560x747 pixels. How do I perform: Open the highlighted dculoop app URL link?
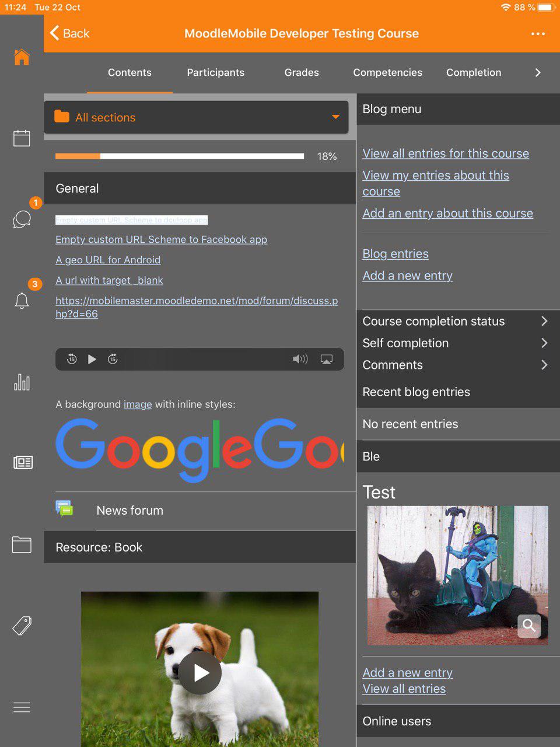(x=131, y=220)
